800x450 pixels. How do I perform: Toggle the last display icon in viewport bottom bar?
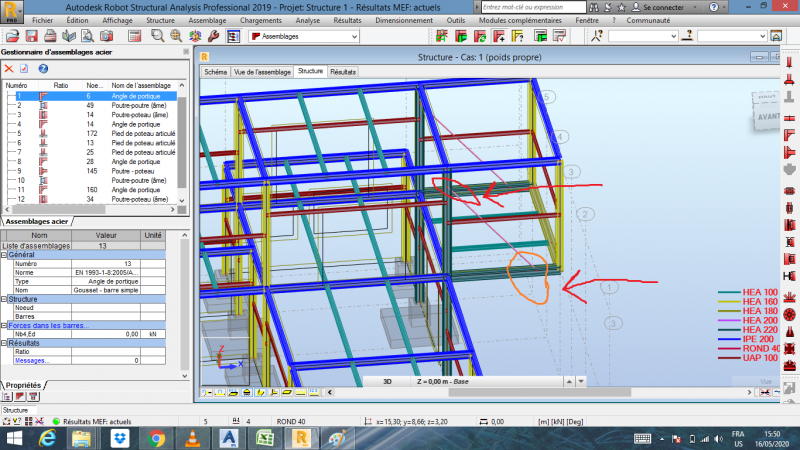click(314, 392)
